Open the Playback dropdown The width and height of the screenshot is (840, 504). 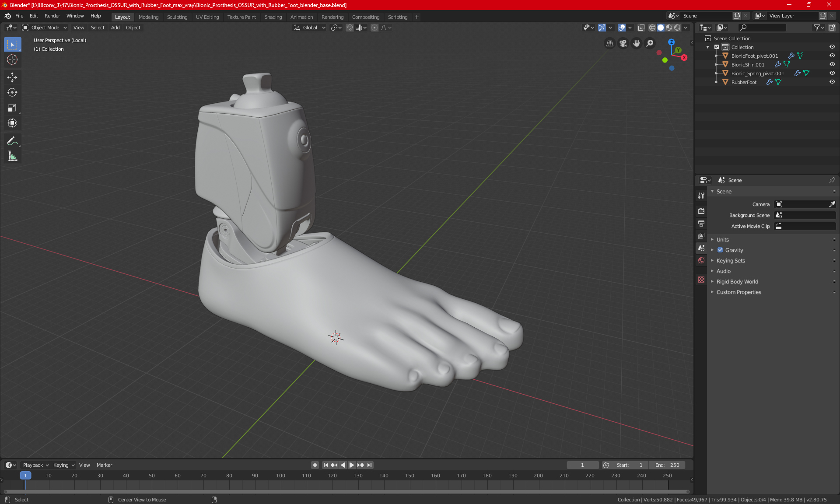(x=35, y=465)
